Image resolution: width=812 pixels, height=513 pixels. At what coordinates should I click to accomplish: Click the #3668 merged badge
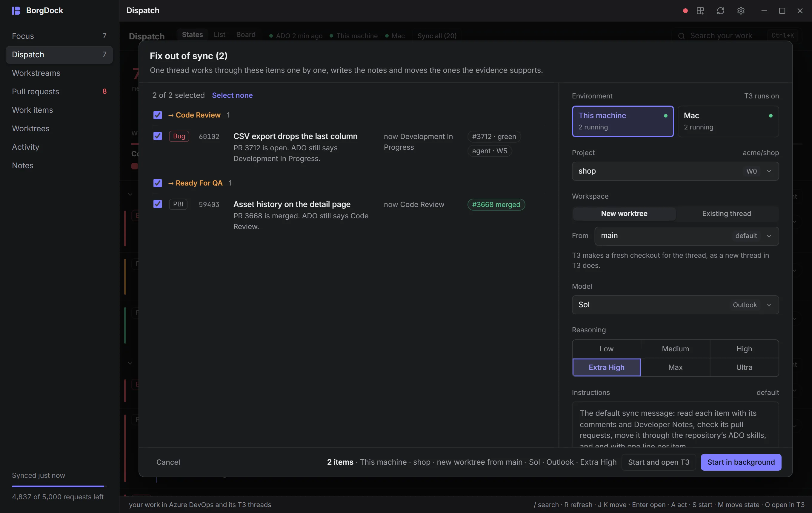click(496, 205)
